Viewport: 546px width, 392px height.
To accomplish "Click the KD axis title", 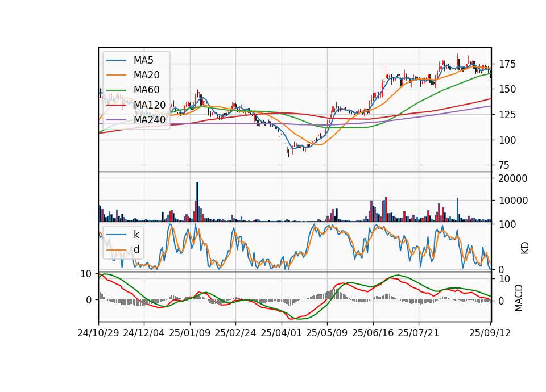I will [525, 248].
